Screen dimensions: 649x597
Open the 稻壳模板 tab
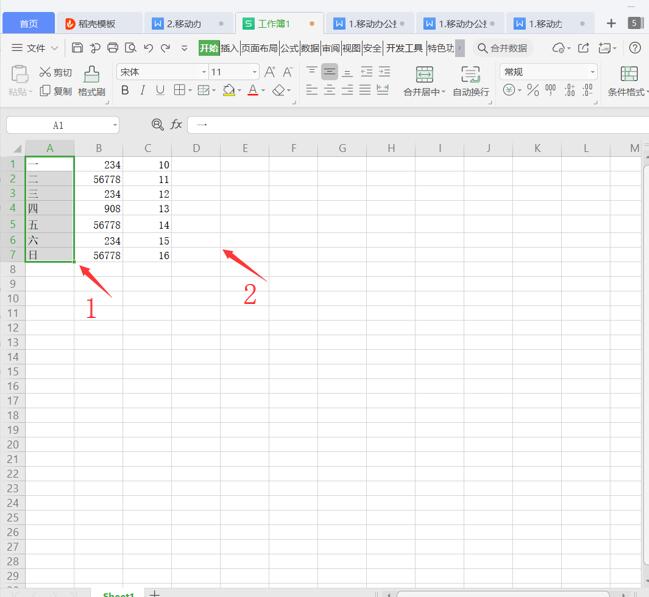pyautogui.click(x=98, y=24)
